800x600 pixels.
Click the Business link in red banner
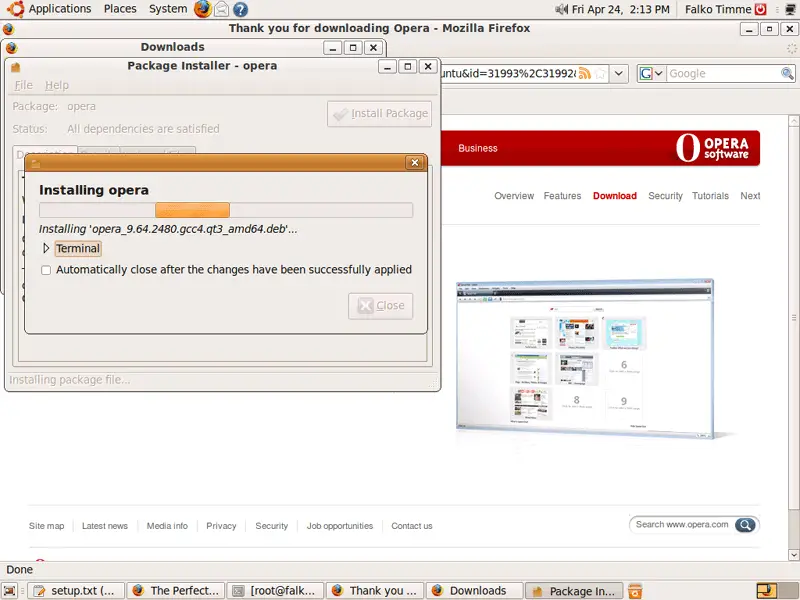(478, 148)
